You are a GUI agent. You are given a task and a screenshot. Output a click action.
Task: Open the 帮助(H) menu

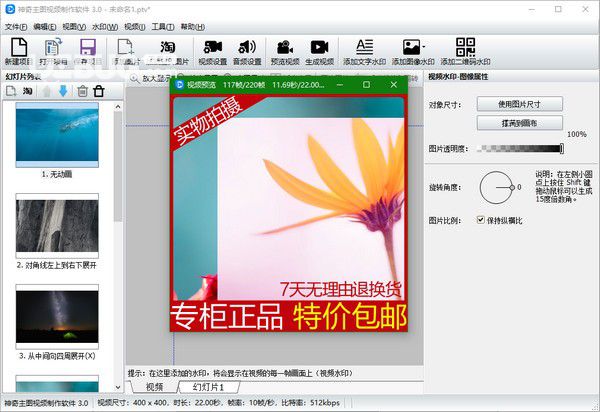192,27
